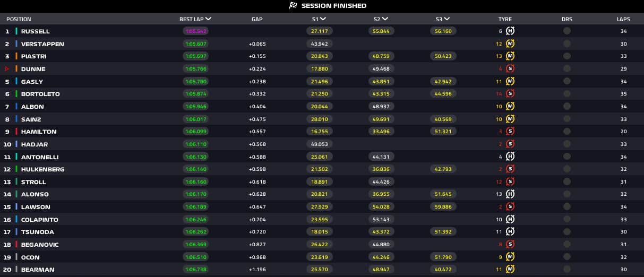
Task: Click the LAPS column header
Action: pyautogui.click(x=623, y=19)
